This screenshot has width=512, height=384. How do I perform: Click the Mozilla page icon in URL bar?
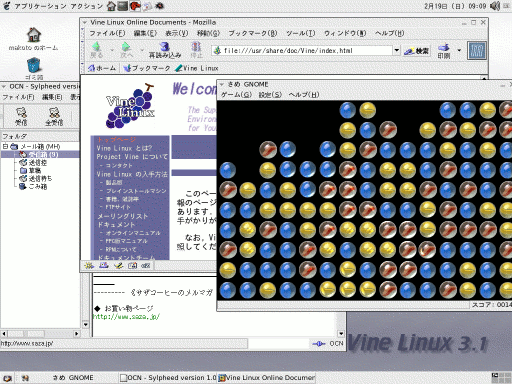click(x=217, y=50)
